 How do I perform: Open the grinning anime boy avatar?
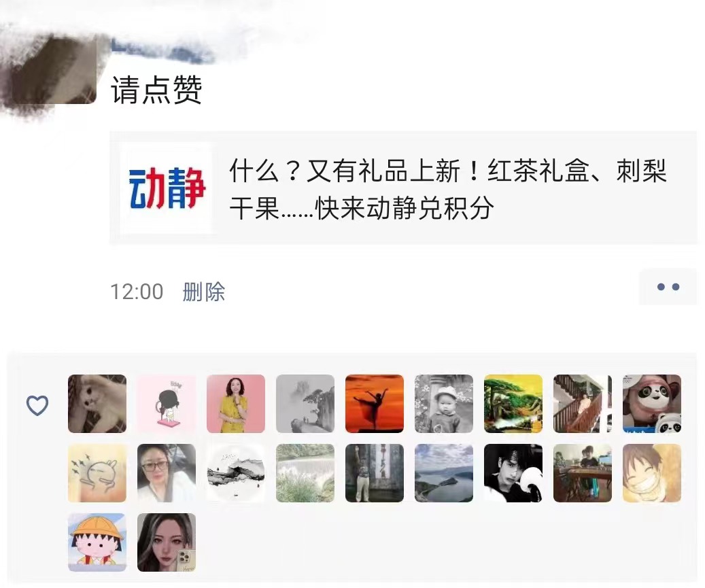coord(652,473)
